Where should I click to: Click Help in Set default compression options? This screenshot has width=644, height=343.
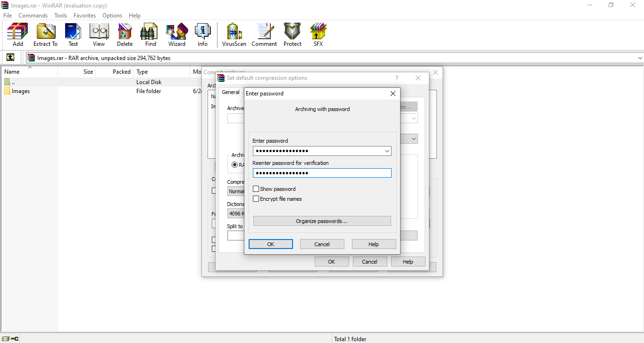pos(408,262)
